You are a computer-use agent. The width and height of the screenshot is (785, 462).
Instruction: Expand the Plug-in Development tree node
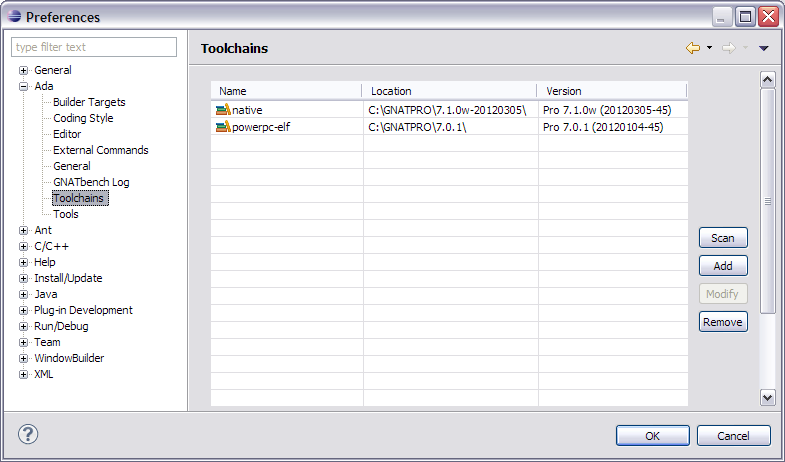point(23,310)
